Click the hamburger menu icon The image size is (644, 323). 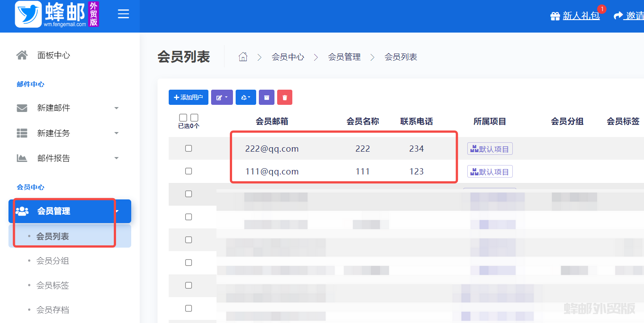[x=123, y=14]
